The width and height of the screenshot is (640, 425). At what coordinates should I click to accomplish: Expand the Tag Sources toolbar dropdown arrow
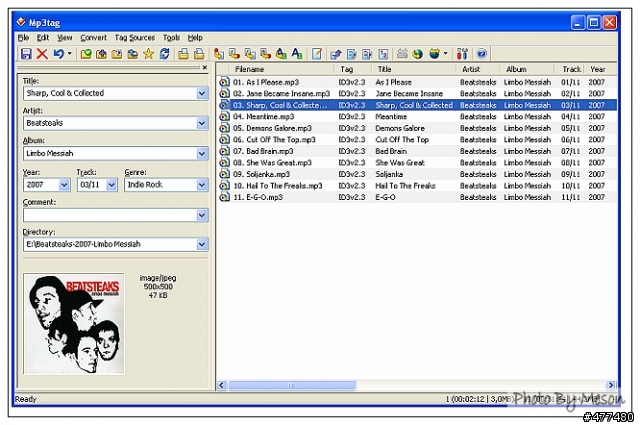click(445, 53)
